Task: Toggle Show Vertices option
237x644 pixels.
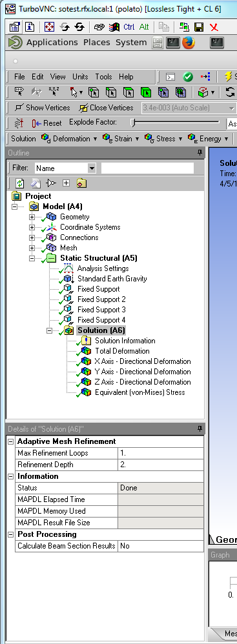Action: click(43, 108)
